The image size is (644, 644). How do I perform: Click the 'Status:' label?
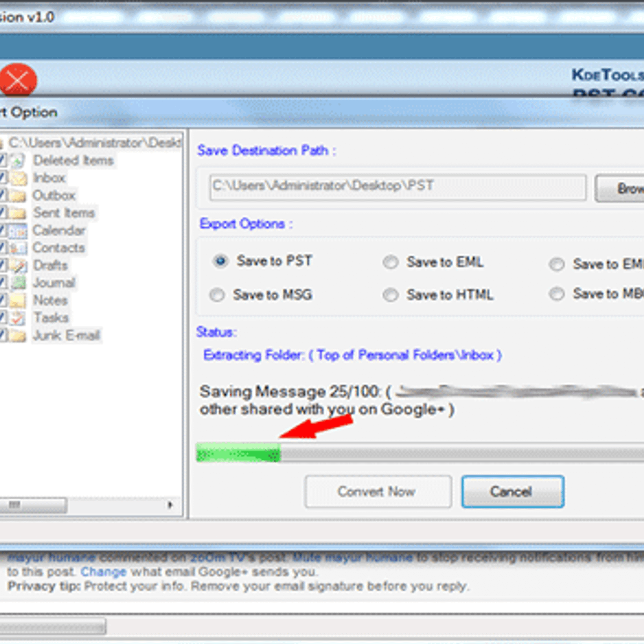216,332
